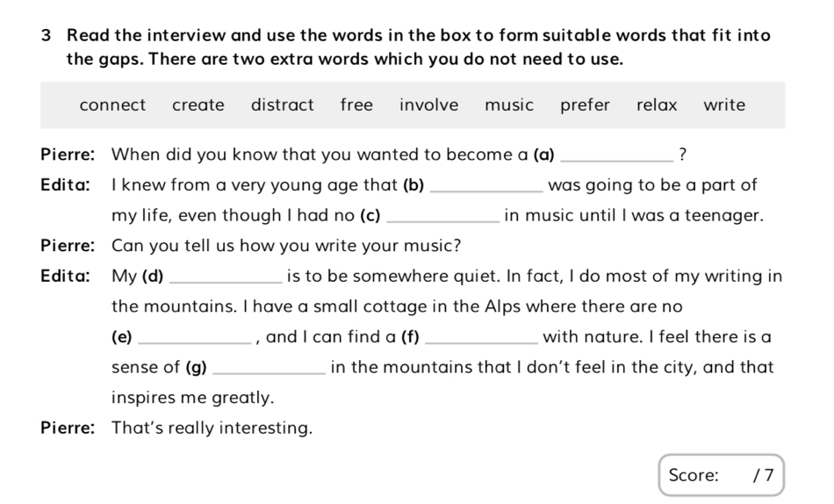Viewport: 834px width, 504px height.
Task: Click the blank gap labeled (a)
Action: pyautogui.click(x=612, y=156)
